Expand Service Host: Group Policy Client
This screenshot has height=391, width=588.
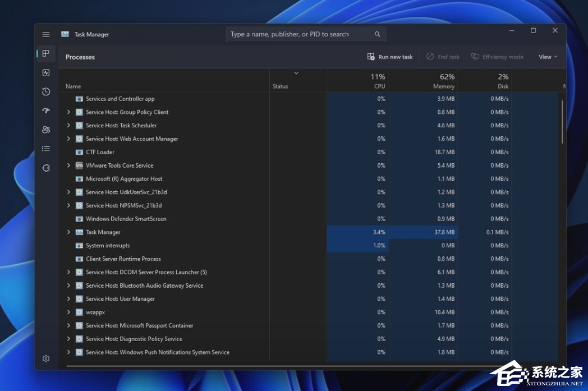click(x=68, y=112)
